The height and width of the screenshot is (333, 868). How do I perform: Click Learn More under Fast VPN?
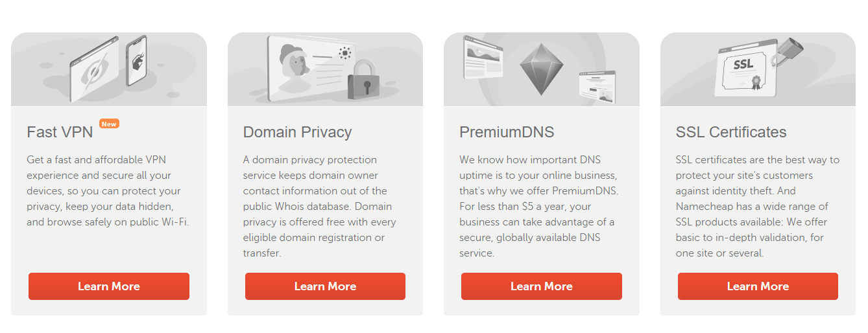tap(109, 286)
